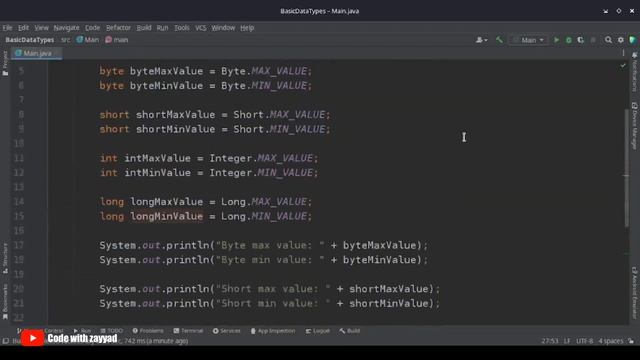Image resolution: width=640 pixels, height=360 pixels.
Task: Open the Edit menu
Action: tap(23, 28)
